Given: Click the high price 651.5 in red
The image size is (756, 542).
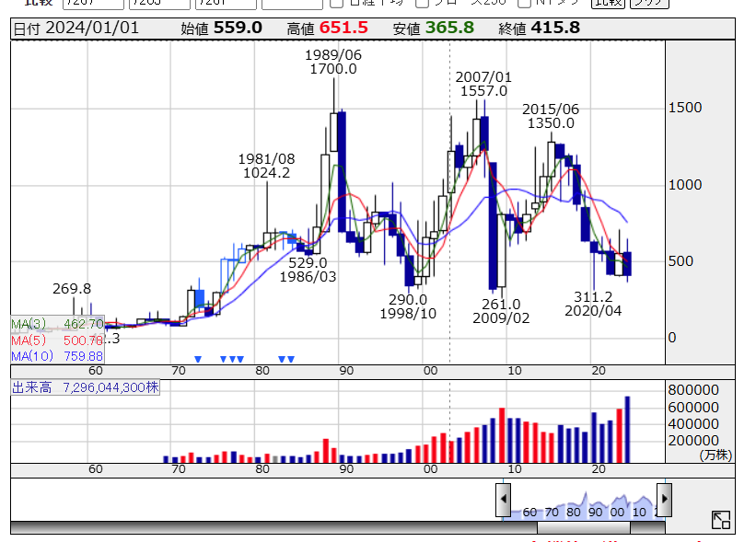Looking at the screenshot, I should coord(343,28).
